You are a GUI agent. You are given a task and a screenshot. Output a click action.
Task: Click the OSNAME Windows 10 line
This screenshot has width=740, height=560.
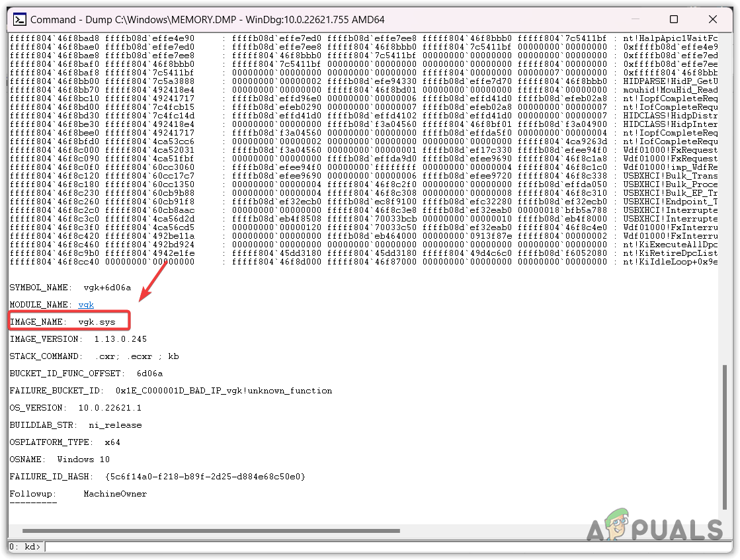coord(60,460)
